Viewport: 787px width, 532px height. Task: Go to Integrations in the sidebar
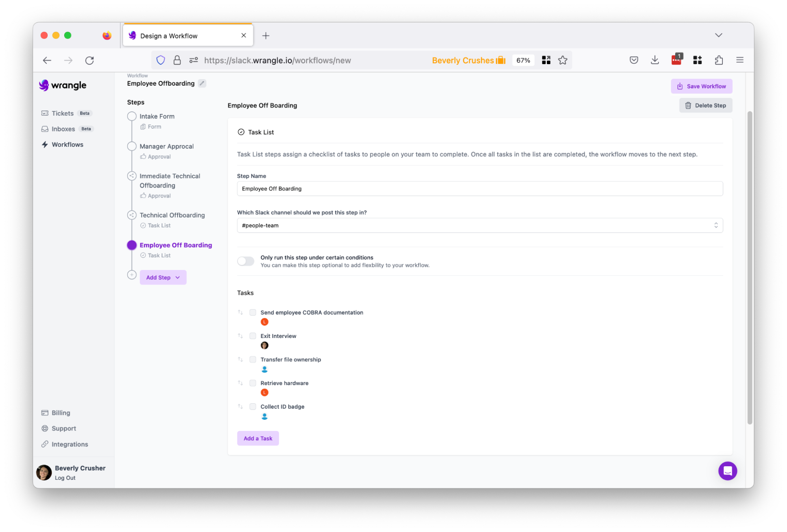pos(70,444)
